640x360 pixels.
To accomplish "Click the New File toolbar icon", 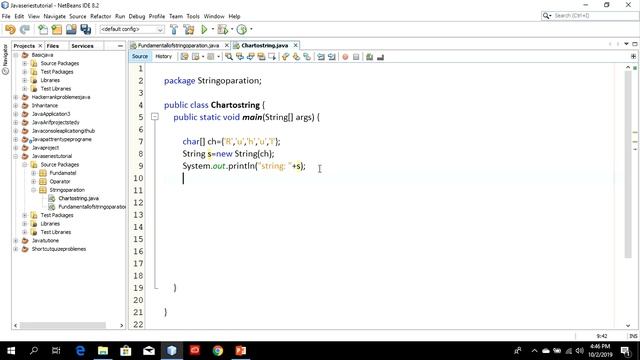I will pos(42,29).
